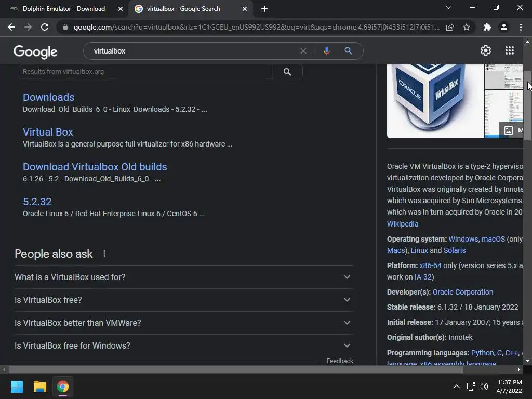Go back to the previous page

click(x=11, y=27)
